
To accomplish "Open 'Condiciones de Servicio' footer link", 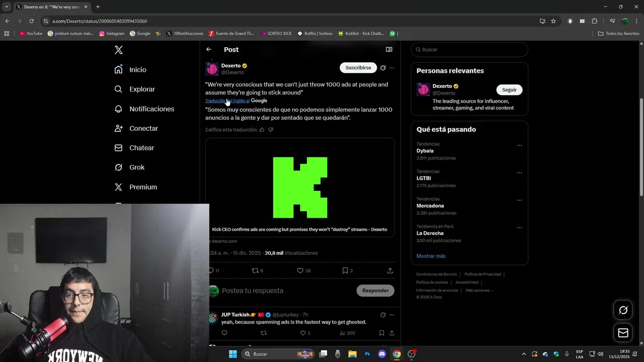I will pyautogui.click(x=436, y=274).
